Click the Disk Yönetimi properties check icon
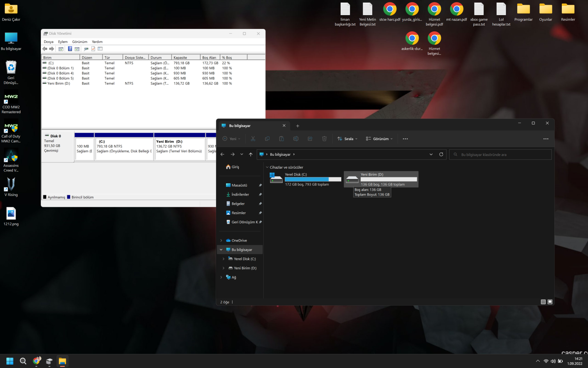This screenshot has width=588, height=368. tap(93, 49)
